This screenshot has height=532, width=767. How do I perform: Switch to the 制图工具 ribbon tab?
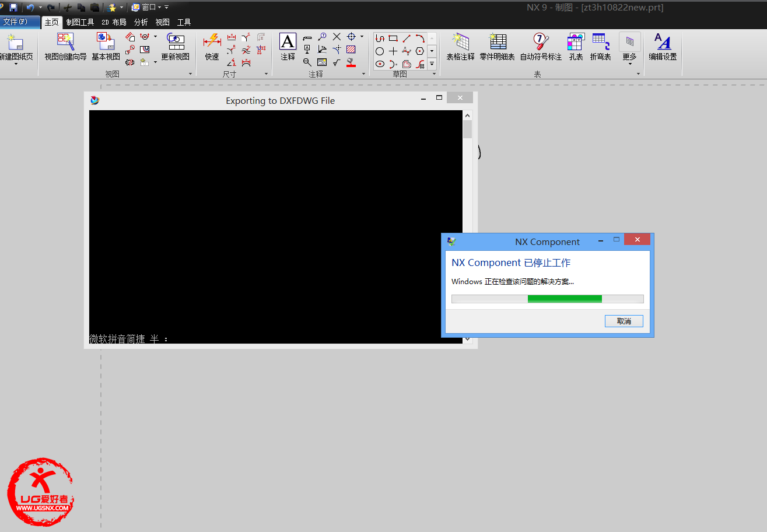[x=80, y=22]
